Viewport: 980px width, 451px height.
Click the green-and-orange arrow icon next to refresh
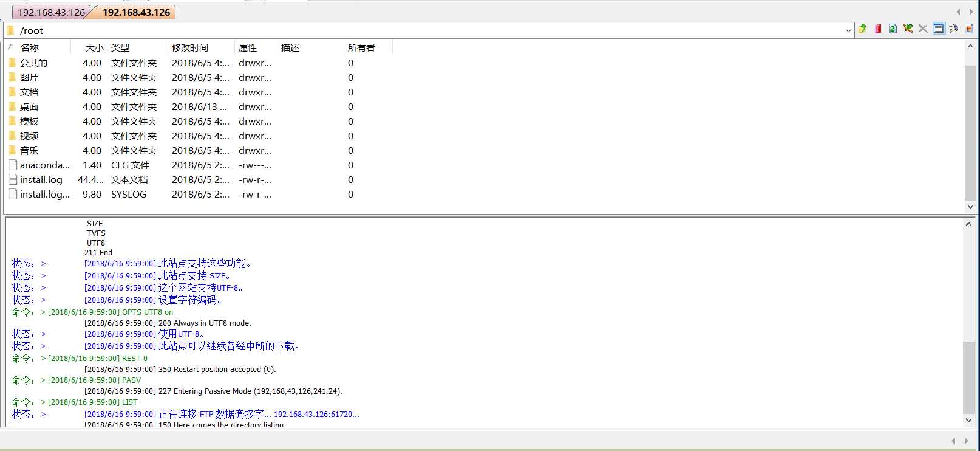coord(908,29)
